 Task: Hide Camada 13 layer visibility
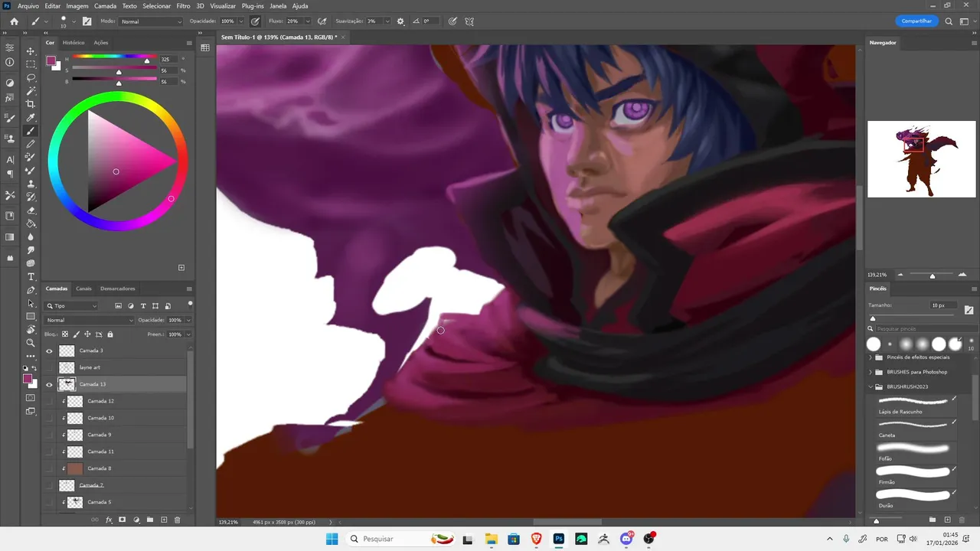pos(50,384)
